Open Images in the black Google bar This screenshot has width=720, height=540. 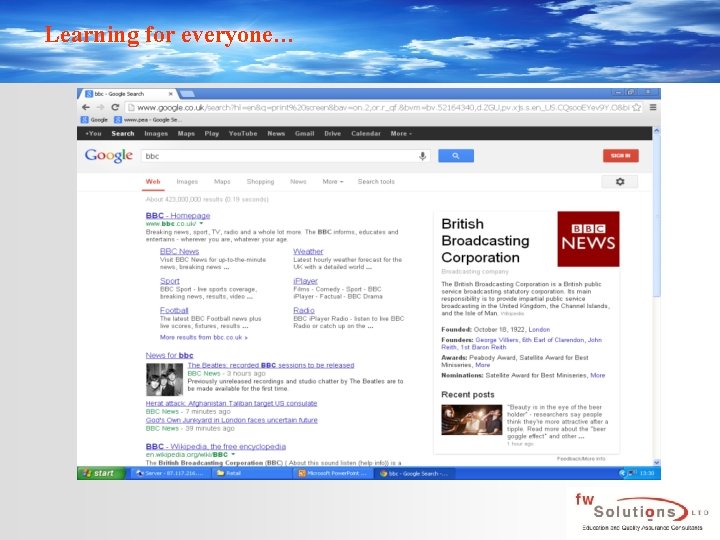pos(156,134)
